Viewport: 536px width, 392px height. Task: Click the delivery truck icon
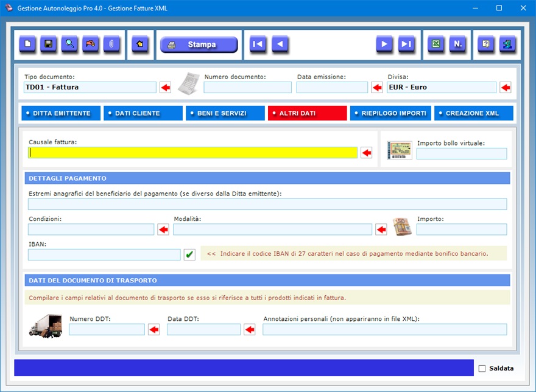(46, 326)
